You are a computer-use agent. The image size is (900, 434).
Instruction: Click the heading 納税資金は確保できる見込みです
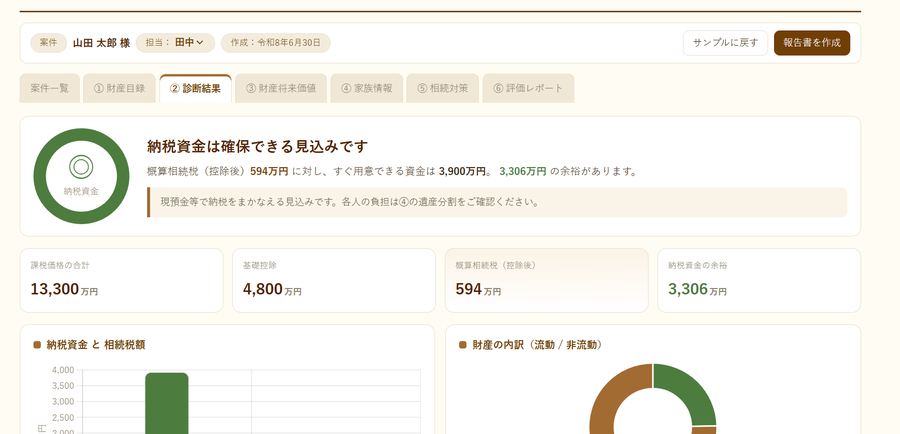257,147
